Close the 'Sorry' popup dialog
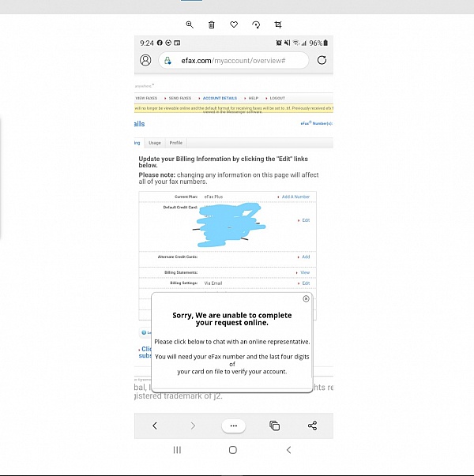This screenshot has height=476, width=474. [x=306, y=299]
